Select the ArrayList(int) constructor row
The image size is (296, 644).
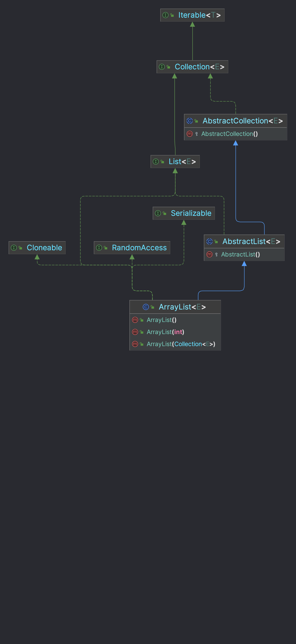pos(175,332)
